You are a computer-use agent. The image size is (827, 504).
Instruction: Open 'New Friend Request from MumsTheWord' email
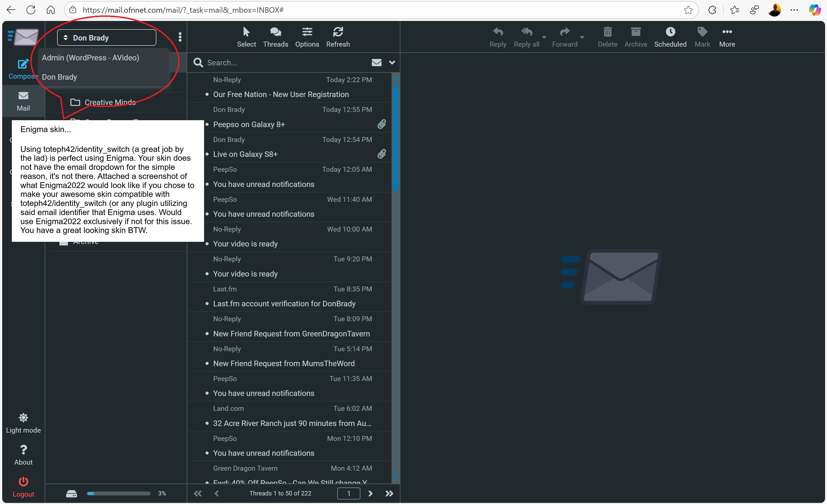point(290,356)
